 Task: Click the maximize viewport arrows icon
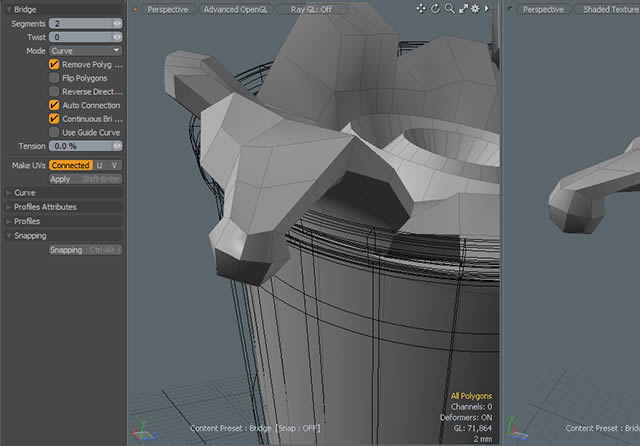[463, 9]
